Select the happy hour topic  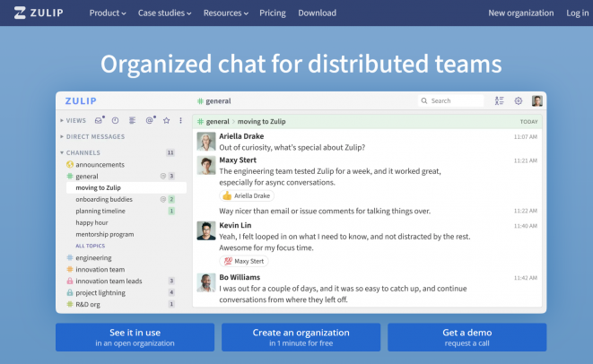coord(92,222)
